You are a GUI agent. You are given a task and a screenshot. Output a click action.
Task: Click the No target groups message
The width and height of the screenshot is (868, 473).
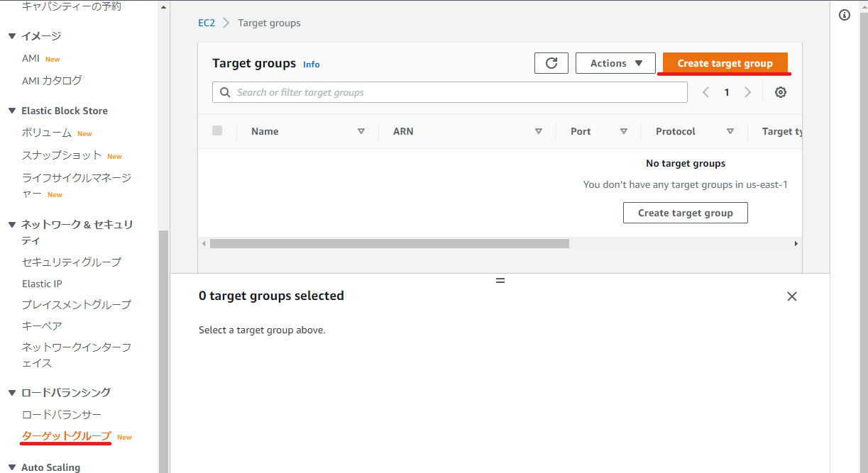pyautogui.click(x=686, y=163)
